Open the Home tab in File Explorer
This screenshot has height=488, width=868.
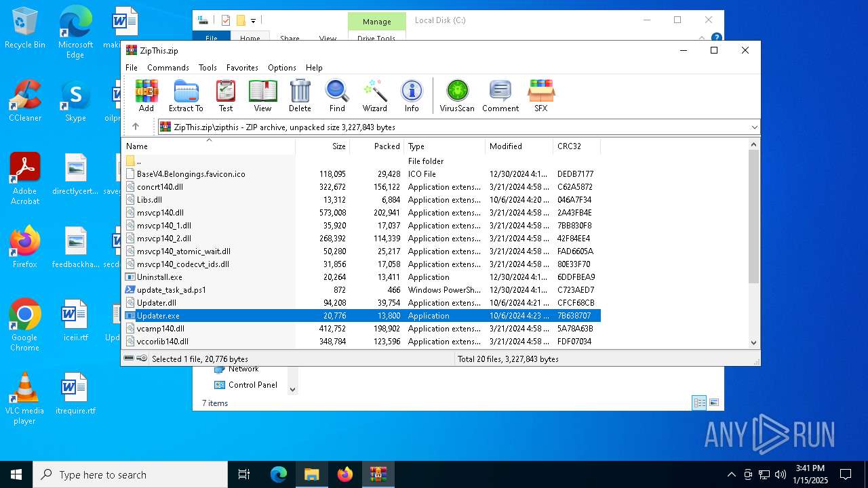click(x=250, y=39)
